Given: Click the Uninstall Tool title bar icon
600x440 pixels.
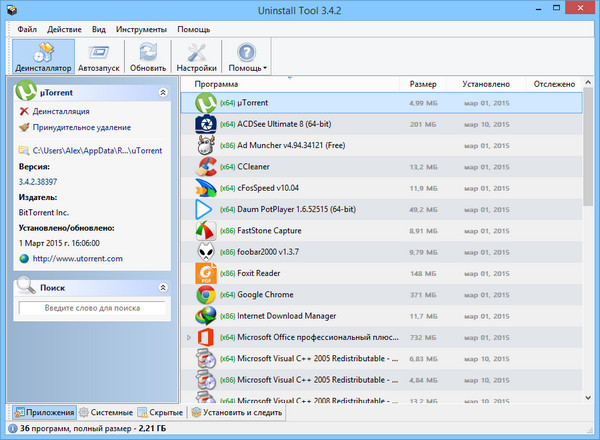Looking at the screenshot, I should click(x=12, y=10).
